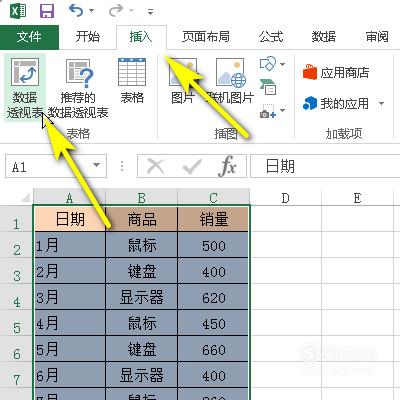Open 应用商店 app store
The height and width of the screenshot is (400, 400).
[336, 73]
